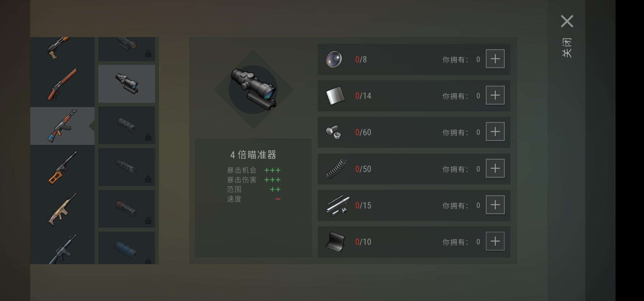Select the tan SCAR assault rifle
The width and height of the screenshot is (644, 301).
pos(62,209)
